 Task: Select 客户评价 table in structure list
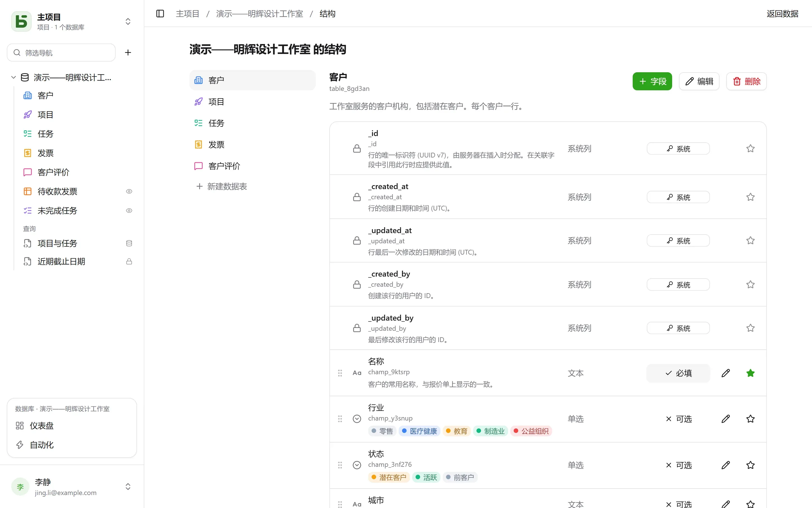coord(252,166)
